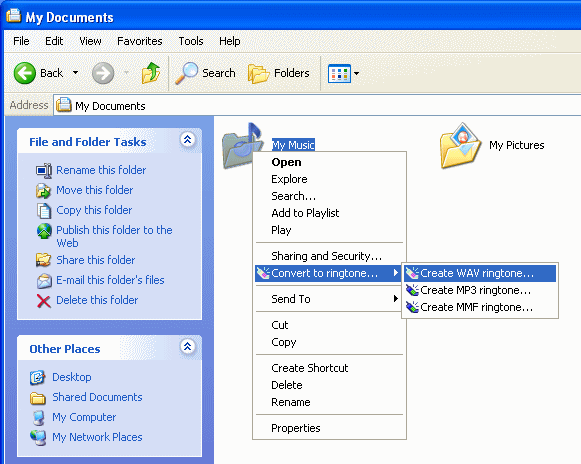Click the My Music folder icon
The height and width of the screenshot is (464, 581).
(x=242, y=146)
